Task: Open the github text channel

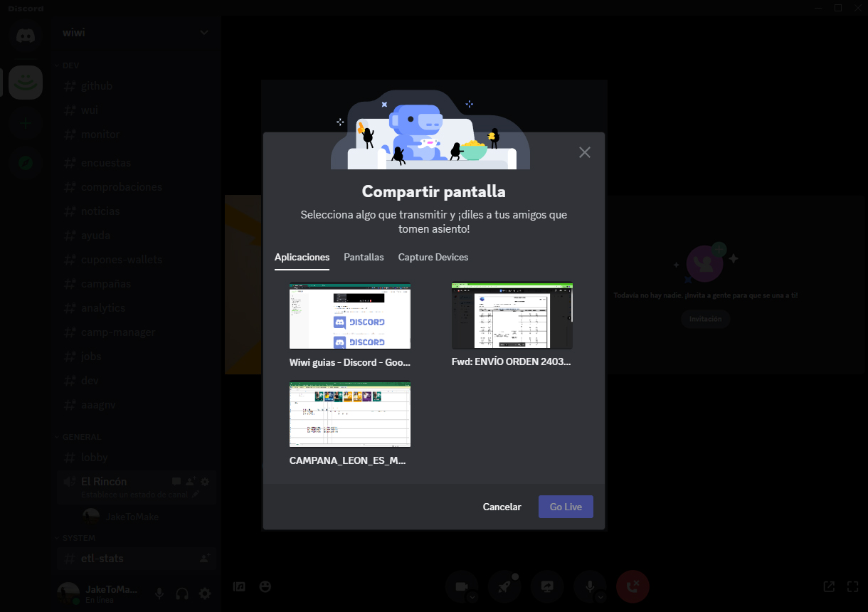Action: click(x=135, y=86)
